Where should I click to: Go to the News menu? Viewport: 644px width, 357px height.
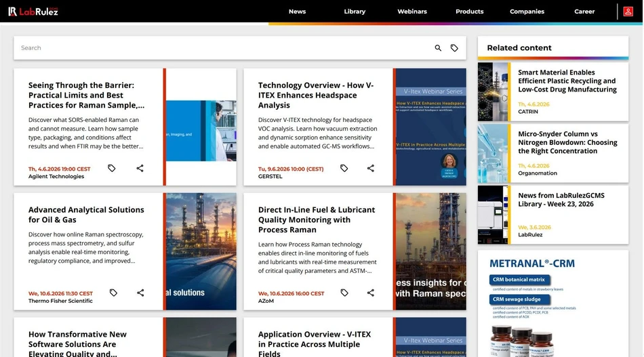tap(297, 12)
